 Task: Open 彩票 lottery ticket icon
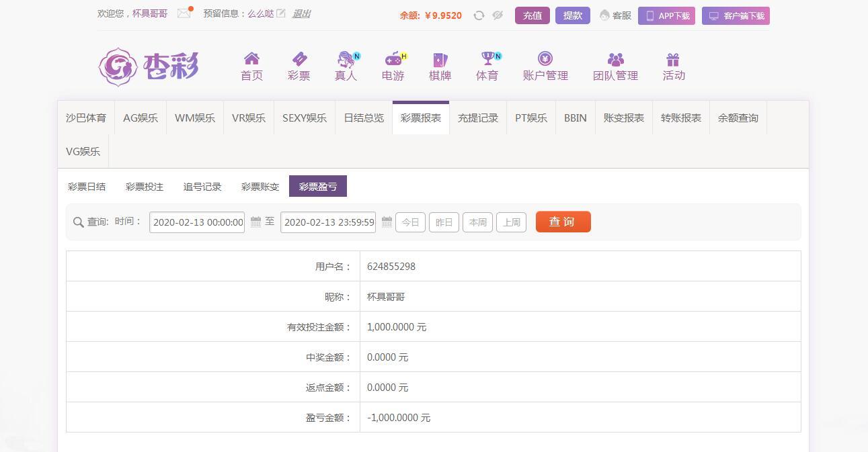299,59
